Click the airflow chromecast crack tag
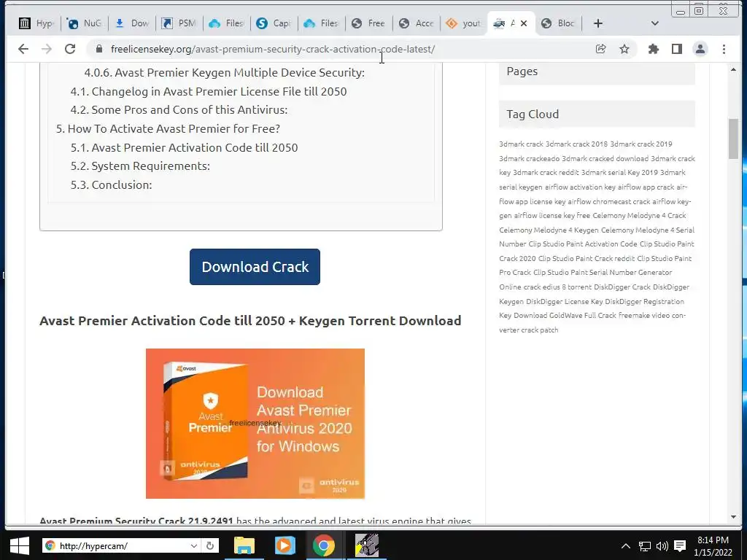 click(x=609, y=201)
